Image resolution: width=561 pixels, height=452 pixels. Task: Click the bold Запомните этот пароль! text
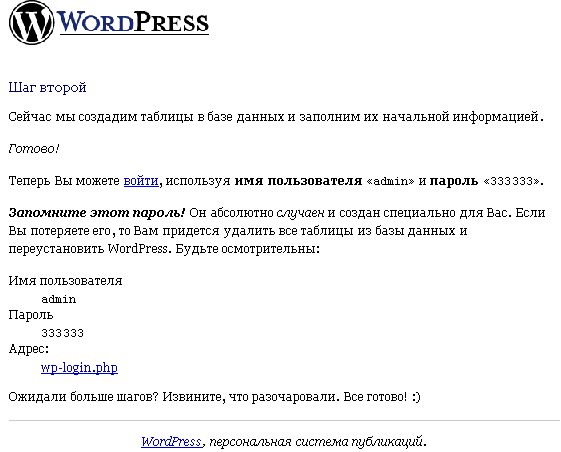coord(97,213)
